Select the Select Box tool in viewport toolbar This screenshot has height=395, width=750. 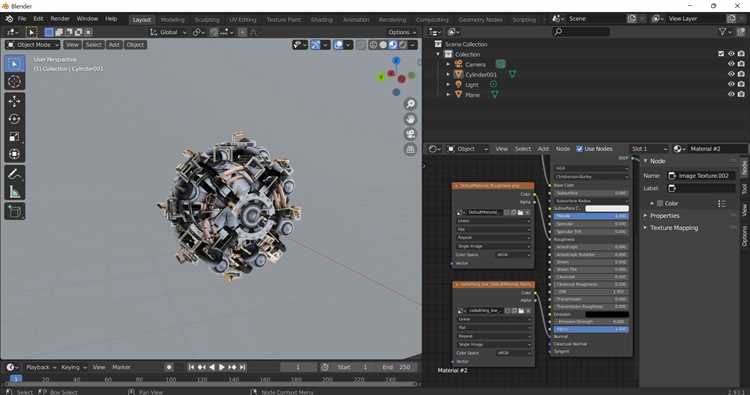pos(14,64)
